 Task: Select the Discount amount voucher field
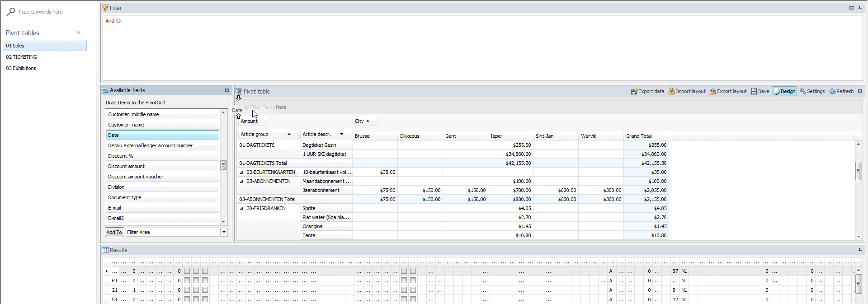[x=136, y=177]
